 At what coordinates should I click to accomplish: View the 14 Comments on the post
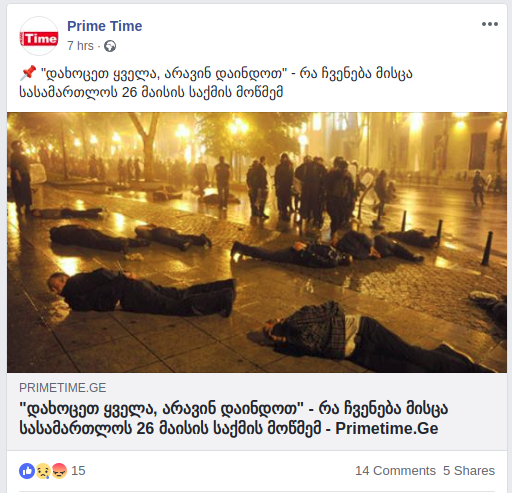tap(395, 471)
